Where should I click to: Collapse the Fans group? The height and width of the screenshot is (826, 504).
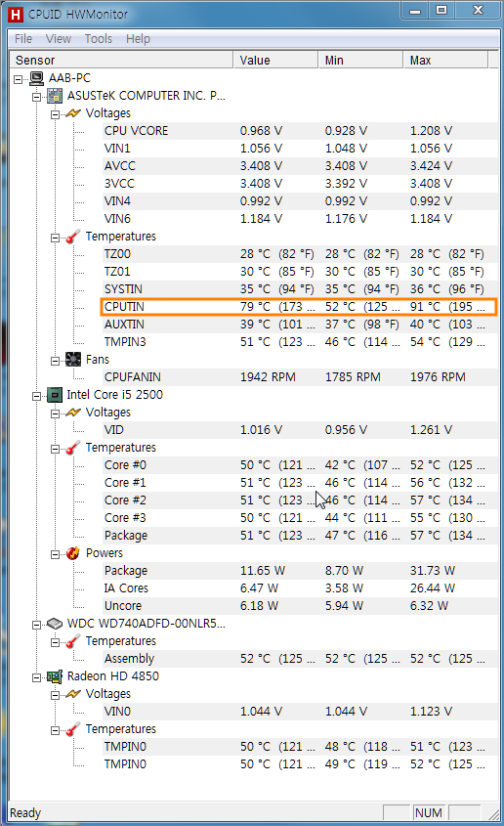point(55,361)
